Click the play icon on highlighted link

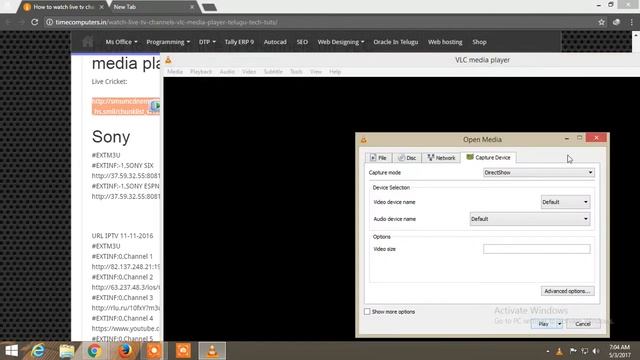coord(155,106)
